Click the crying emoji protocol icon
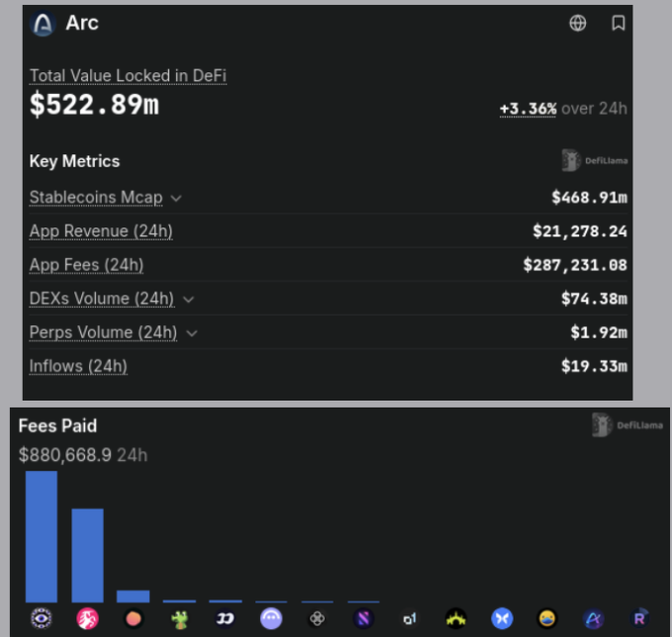The height and width of the screenshot is (637, 672). [547, 618]
